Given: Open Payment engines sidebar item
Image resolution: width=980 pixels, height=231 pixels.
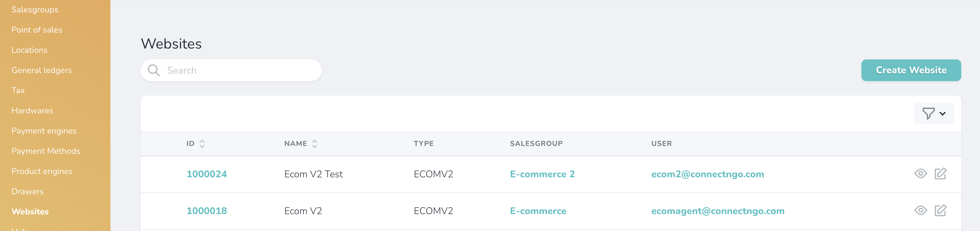Looking at the screenshot, I should tap(44, 131).
